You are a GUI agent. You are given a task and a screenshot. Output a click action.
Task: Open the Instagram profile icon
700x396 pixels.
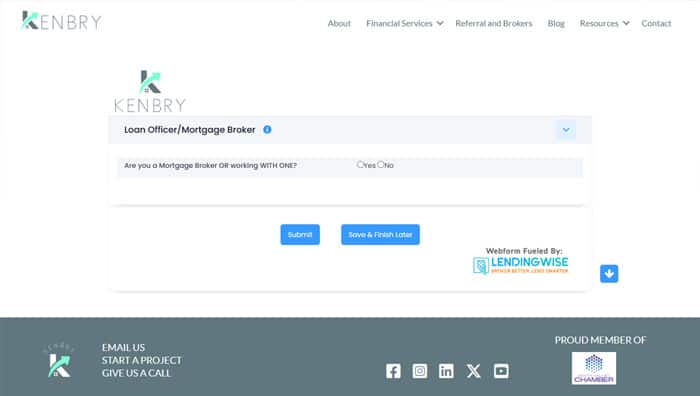[x=420, y=371]
